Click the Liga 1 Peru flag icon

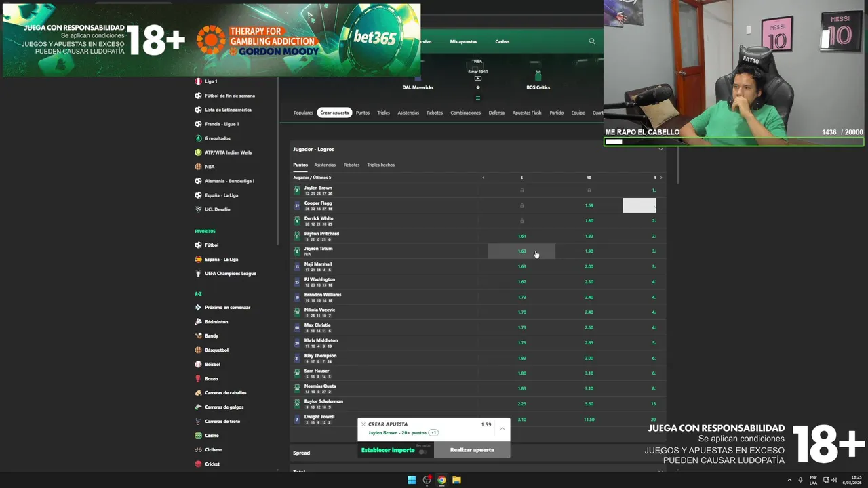click(x=198, y=81)
